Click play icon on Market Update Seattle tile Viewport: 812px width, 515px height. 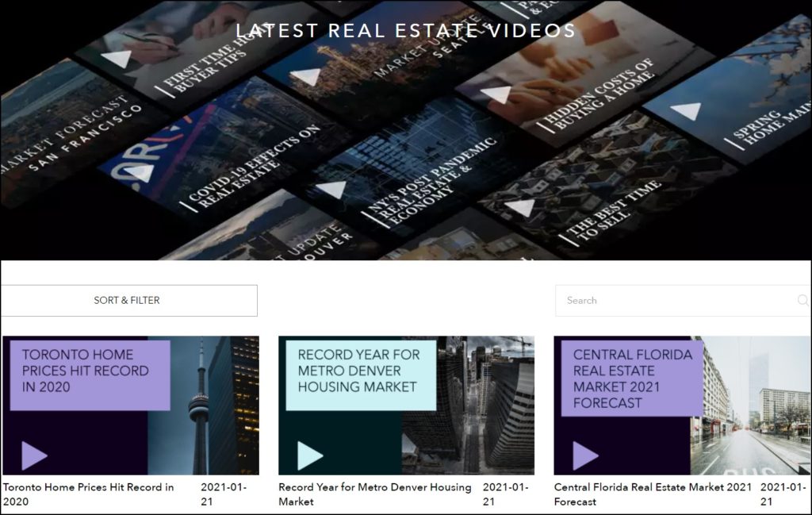pos(306,77)
